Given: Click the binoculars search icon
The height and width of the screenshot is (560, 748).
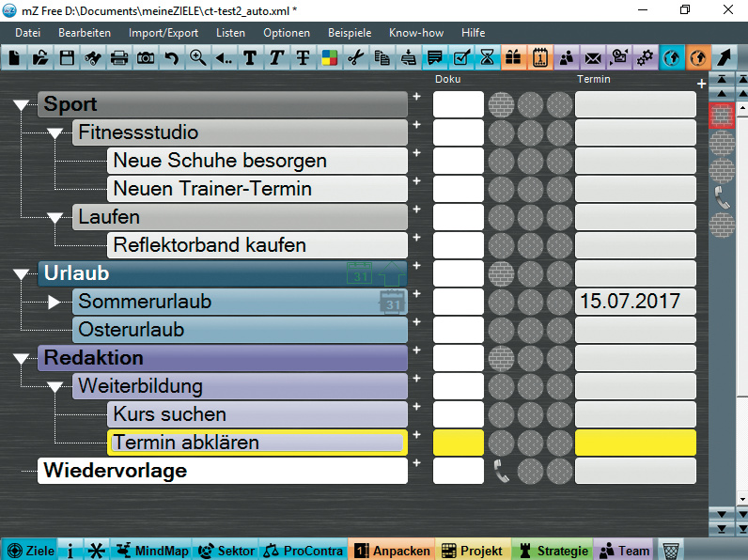Looking at the screenshot, I should (93, 57).
